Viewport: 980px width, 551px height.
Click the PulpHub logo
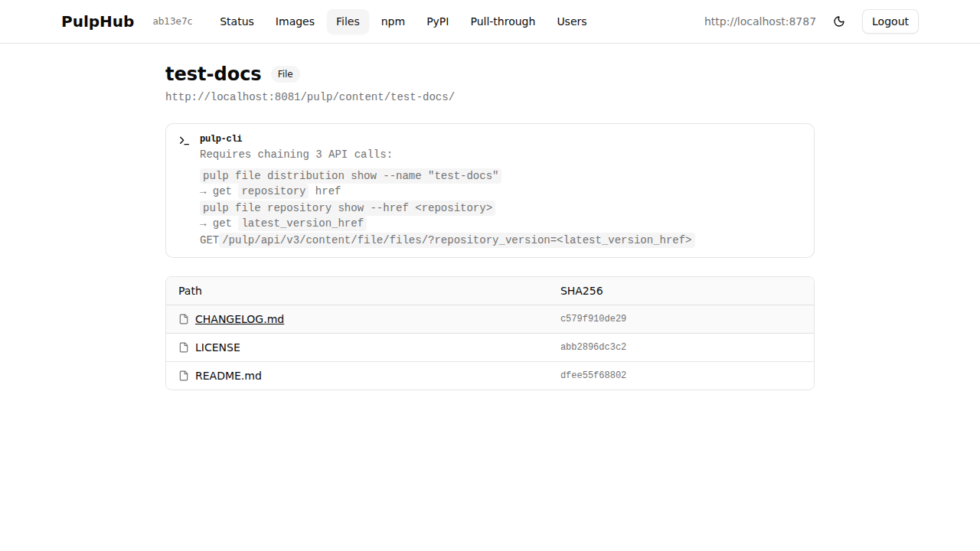pyautogui.click(x=97, y=21)
